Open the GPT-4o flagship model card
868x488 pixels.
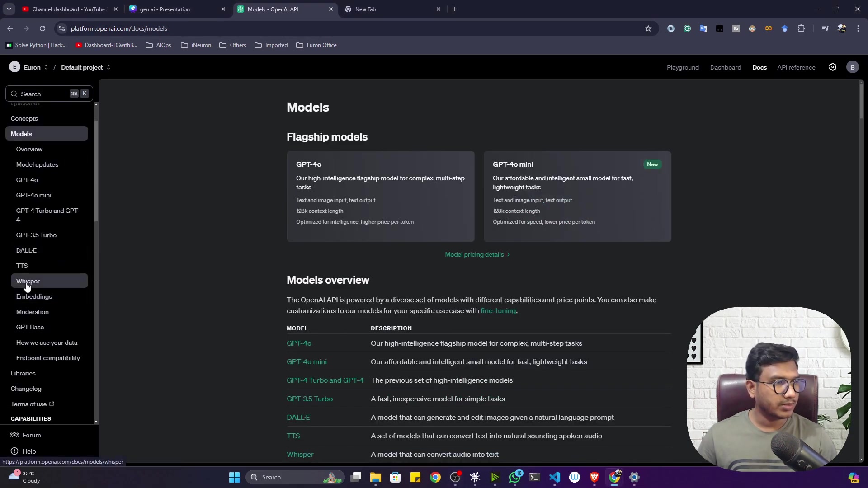pos(381,197)
